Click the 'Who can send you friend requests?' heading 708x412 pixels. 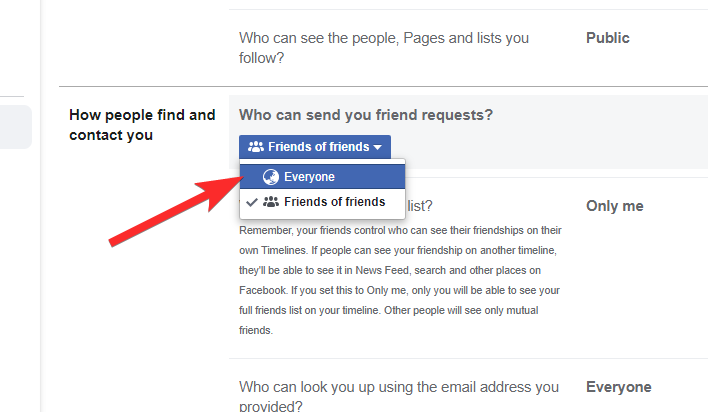pyautogui.click(x=366, y=115)
